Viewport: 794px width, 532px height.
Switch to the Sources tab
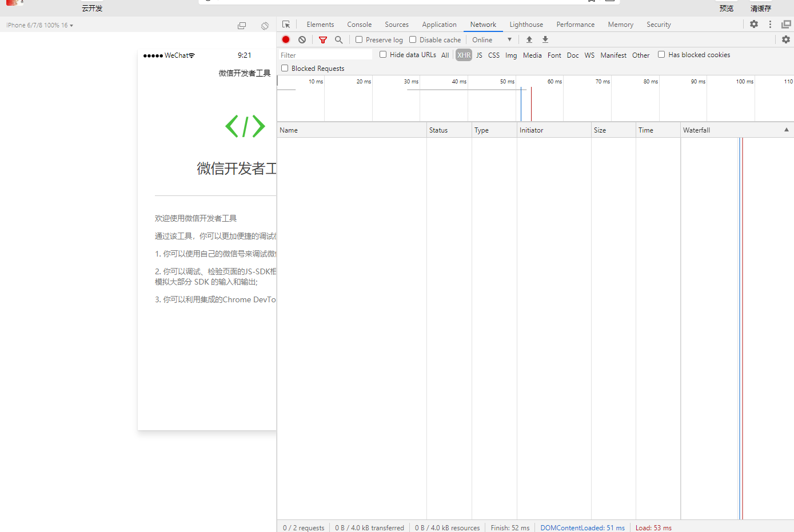(x=397, y=25)
